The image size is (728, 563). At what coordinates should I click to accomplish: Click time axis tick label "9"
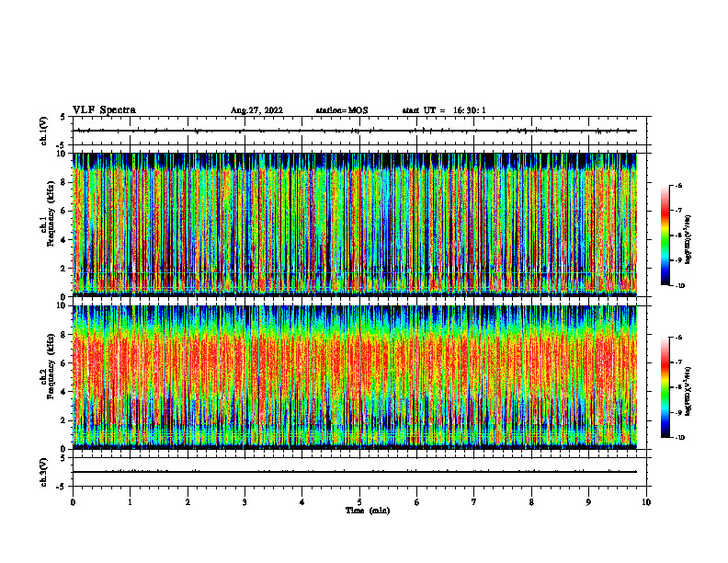pyautogui.click(x=588, y=502)
